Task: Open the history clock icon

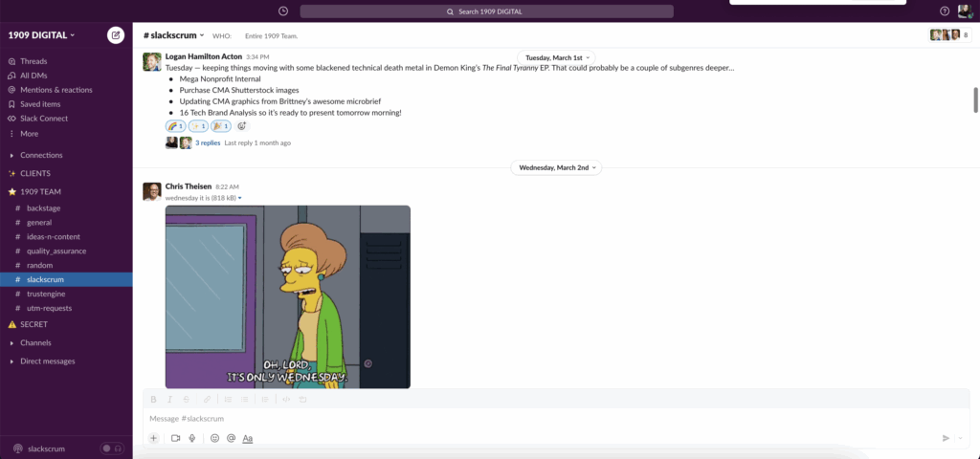Action: point(283,11)
